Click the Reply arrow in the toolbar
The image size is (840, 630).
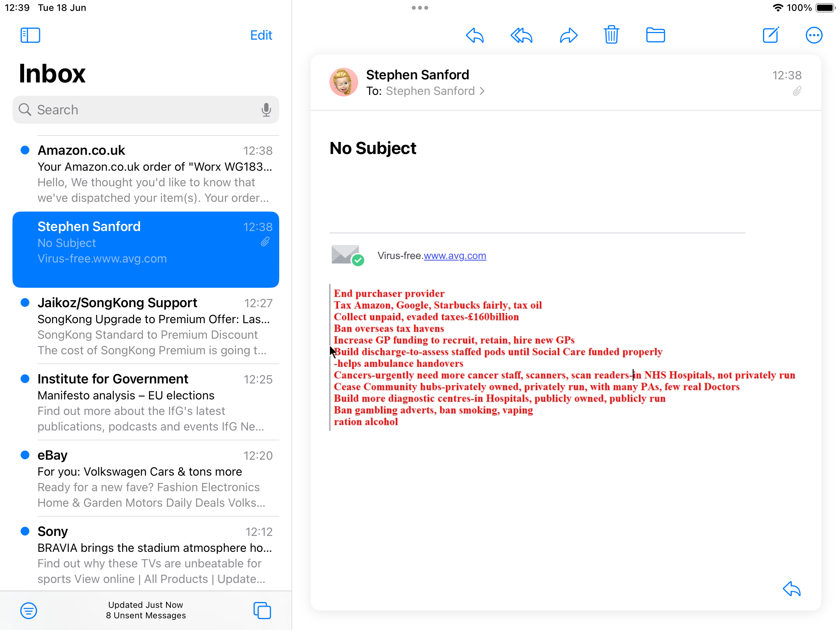coord(475,35)
